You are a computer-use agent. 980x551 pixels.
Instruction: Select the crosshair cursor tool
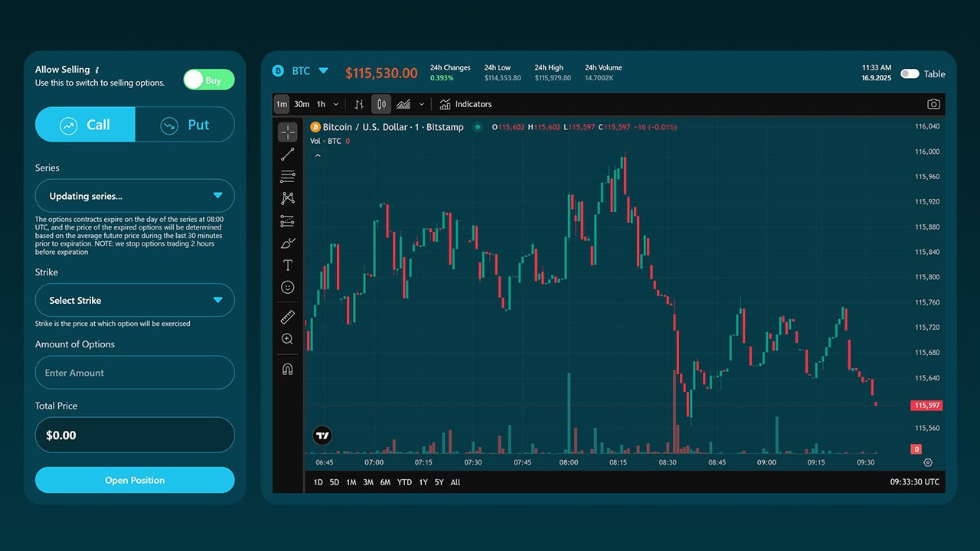(x=288, y=132)
